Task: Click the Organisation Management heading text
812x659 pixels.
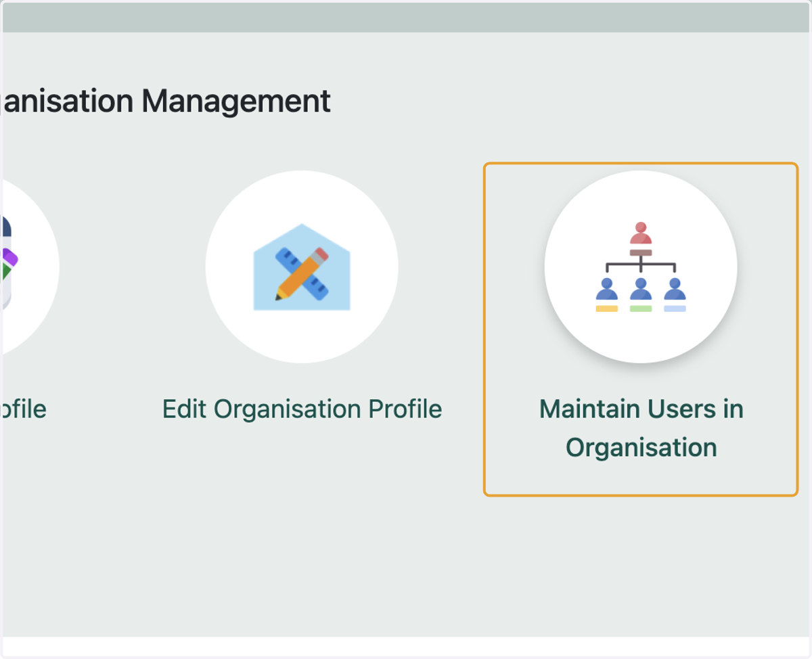Action: pos(165,101)
